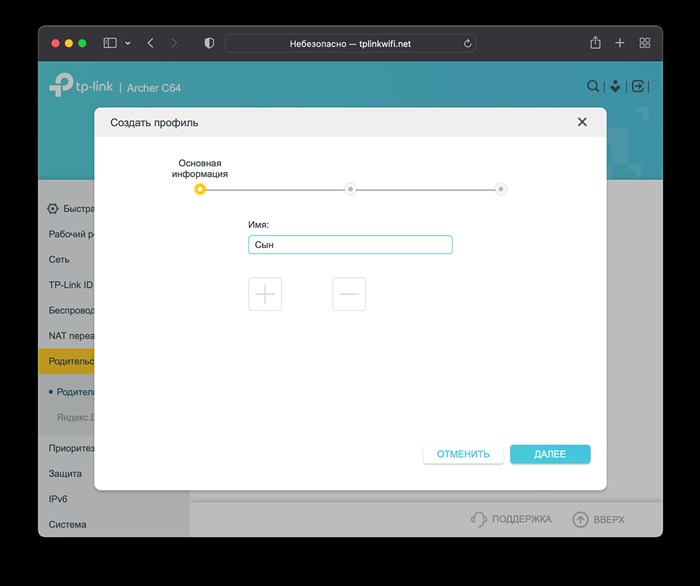Open the IPv6 menu item
Image resolution: width=700 pixels, height=586 pixels.
(58, 499)
